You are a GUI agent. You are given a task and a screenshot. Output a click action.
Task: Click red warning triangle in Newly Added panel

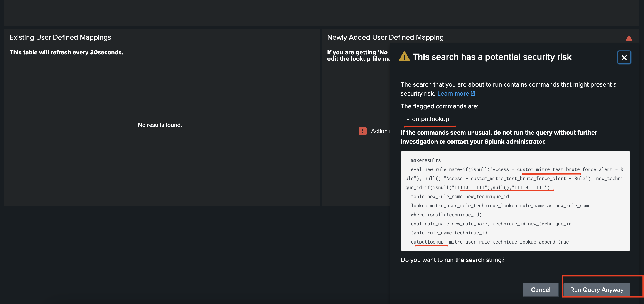coord(629,38)
